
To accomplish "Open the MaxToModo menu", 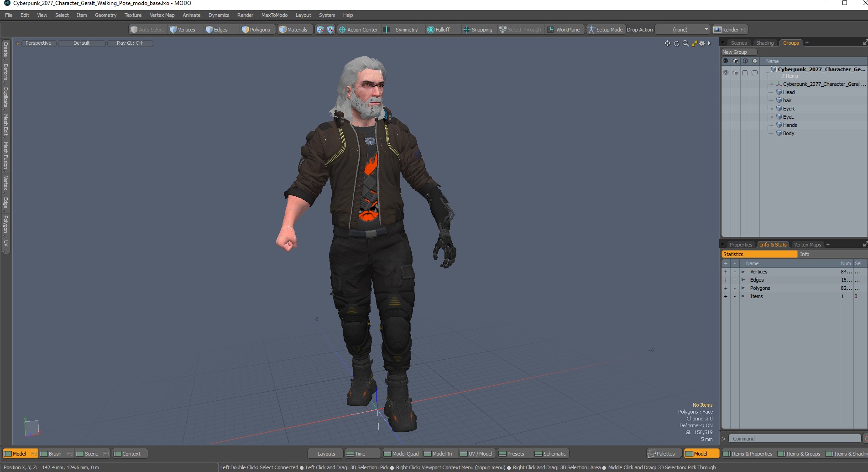I will (274, 15).
